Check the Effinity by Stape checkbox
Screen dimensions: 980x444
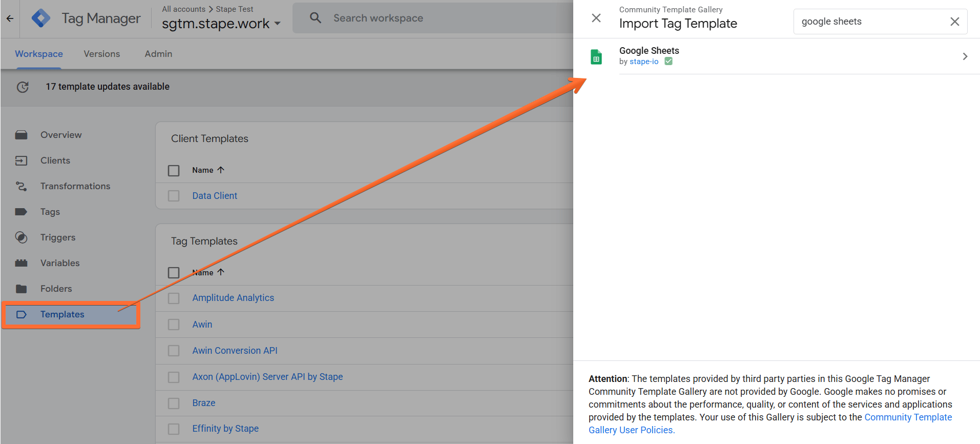click(174, 429)
